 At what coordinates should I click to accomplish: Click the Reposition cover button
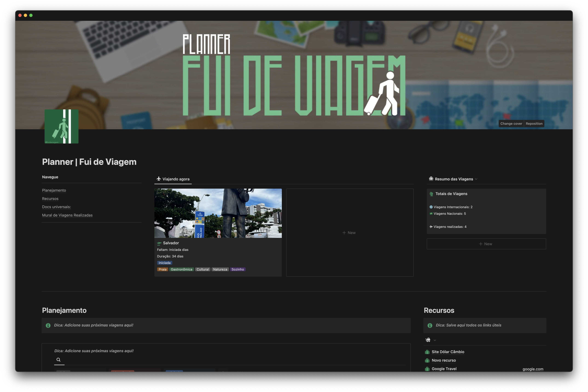(x=534, y=124)
